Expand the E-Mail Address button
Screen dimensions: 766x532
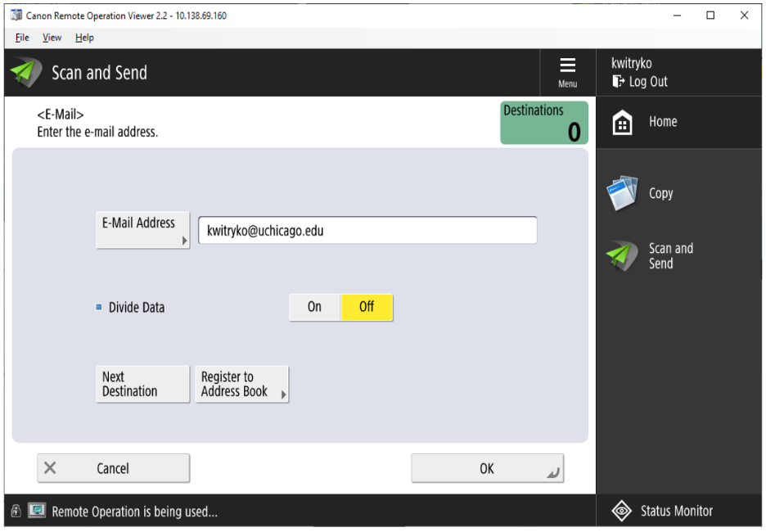[x=142, y=230]
